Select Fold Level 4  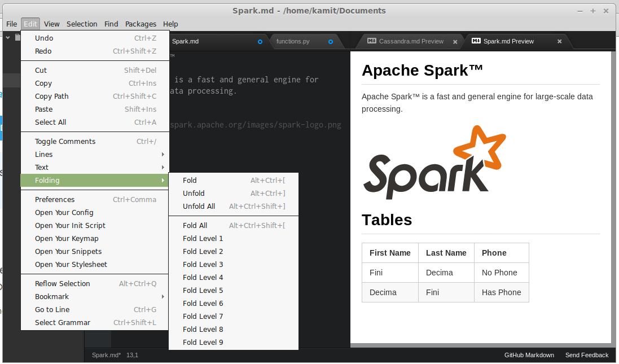(x=233, y=278)
